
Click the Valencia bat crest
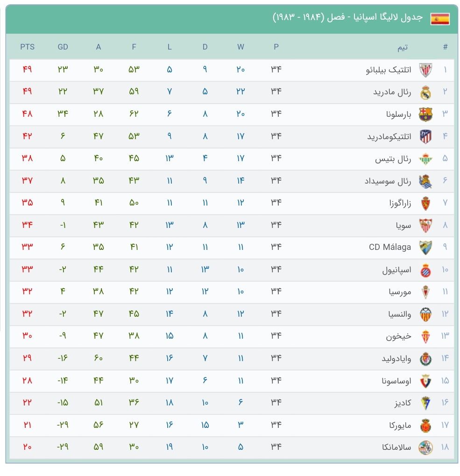click(425, 314)
